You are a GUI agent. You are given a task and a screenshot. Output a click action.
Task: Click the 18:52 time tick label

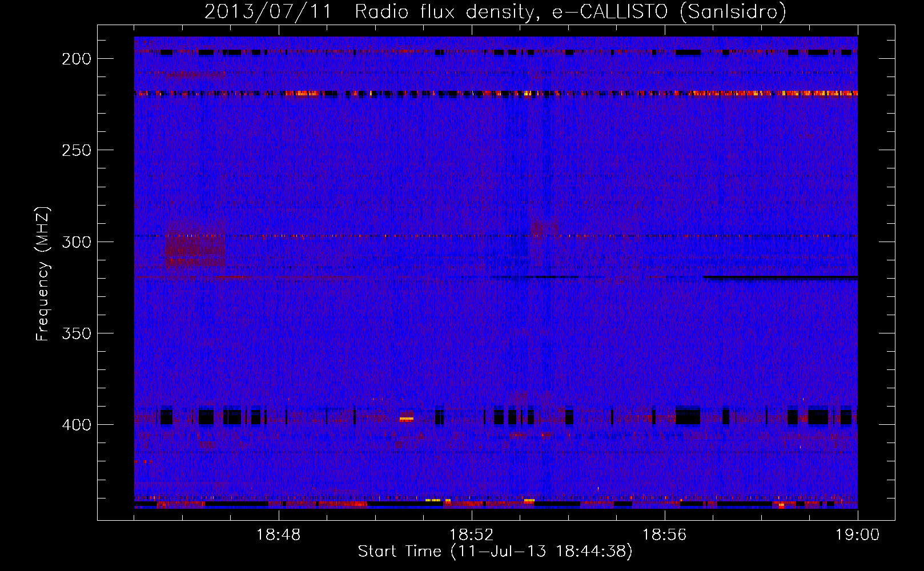pyautogui.click(x=472, y=535)
